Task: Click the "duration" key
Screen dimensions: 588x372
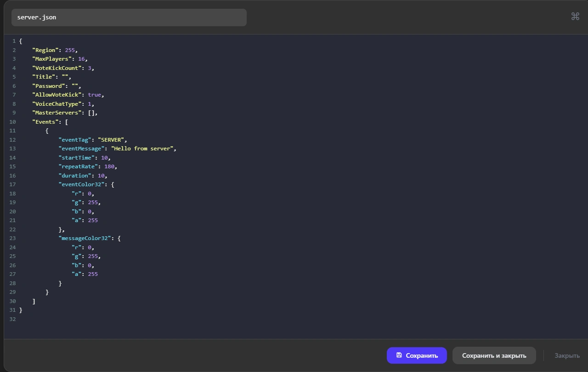Action: pos(75,176)
